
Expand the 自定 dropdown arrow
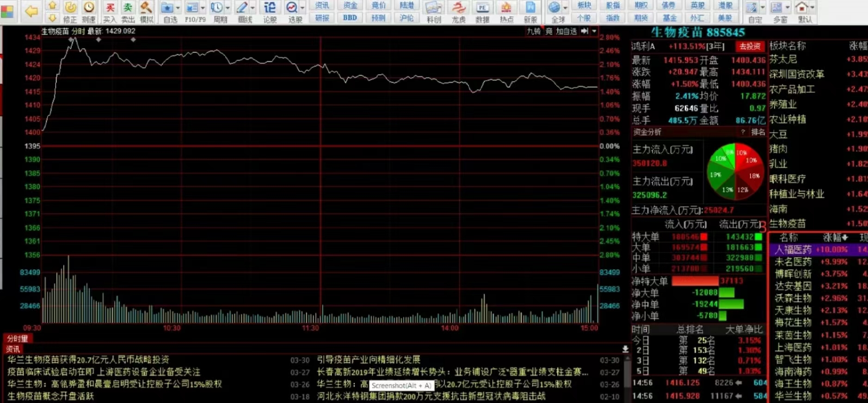click(x=763, y=8)
